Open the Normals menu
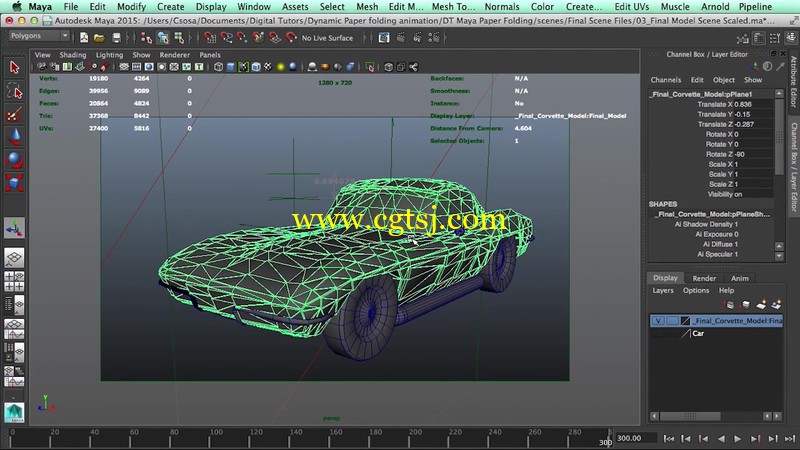The height and width of the screenshot is (450, 800). pyautogui.click(x=502, y=7)
